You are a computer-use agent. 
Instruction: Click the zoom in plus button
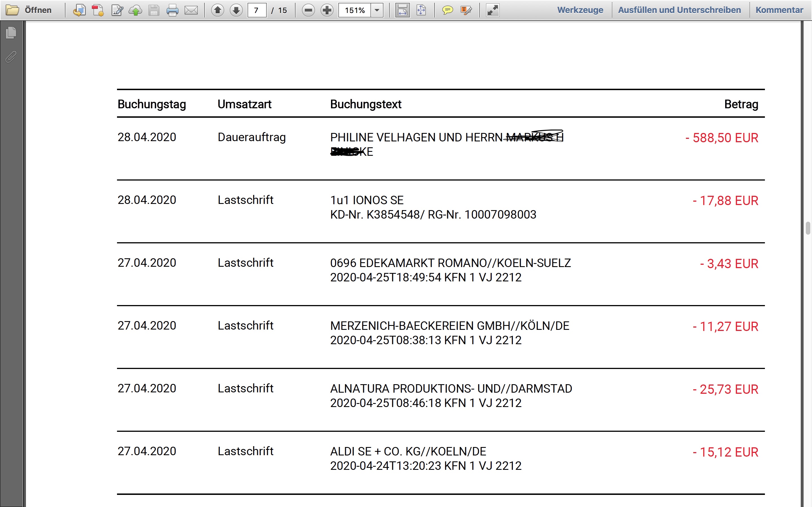pyautogui.click(x=327, y=10)
